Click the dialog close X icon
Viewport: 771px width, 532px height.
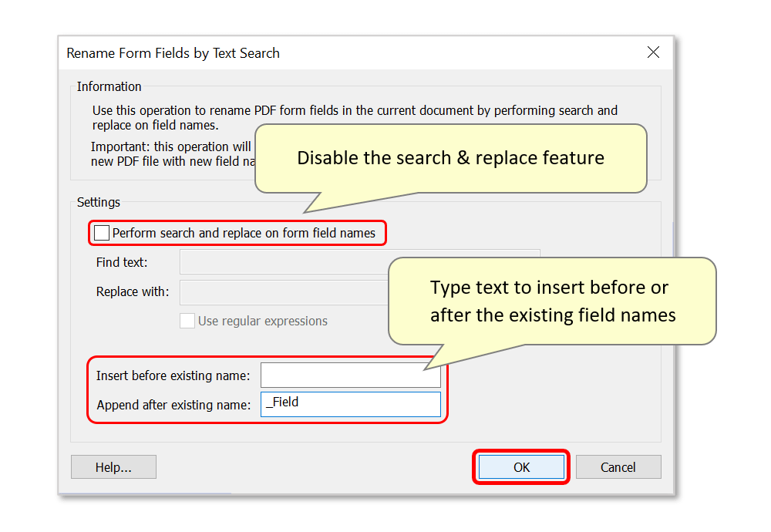[x=653, y=52]
